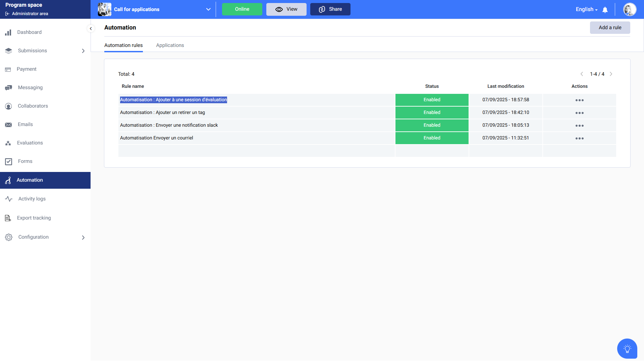Open the English language dropdown
Viewport: 644px width, 362px height.
(x=586, y=9)
